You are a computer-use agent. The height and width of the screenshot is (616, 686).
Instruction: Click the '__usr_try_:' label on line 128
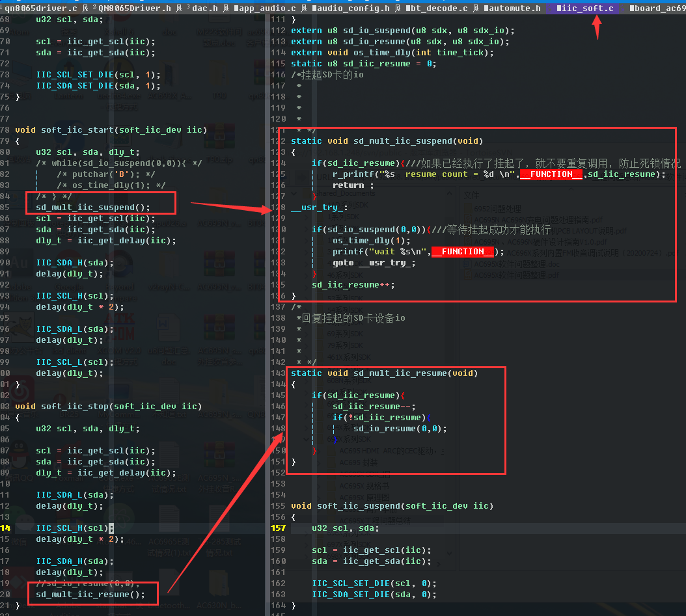319,208
